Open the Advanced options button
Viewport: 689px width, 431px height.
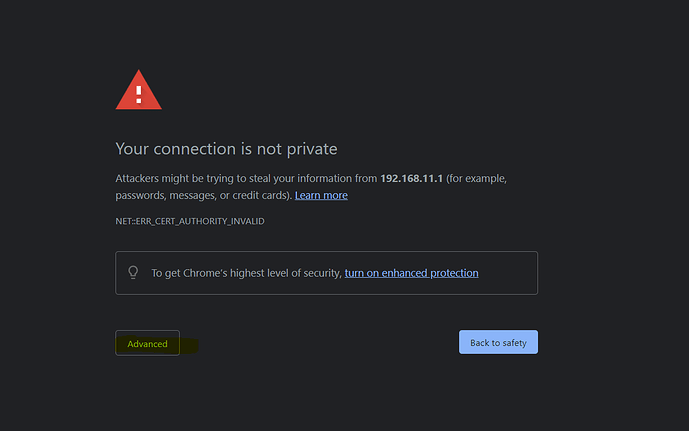point(147,343)
